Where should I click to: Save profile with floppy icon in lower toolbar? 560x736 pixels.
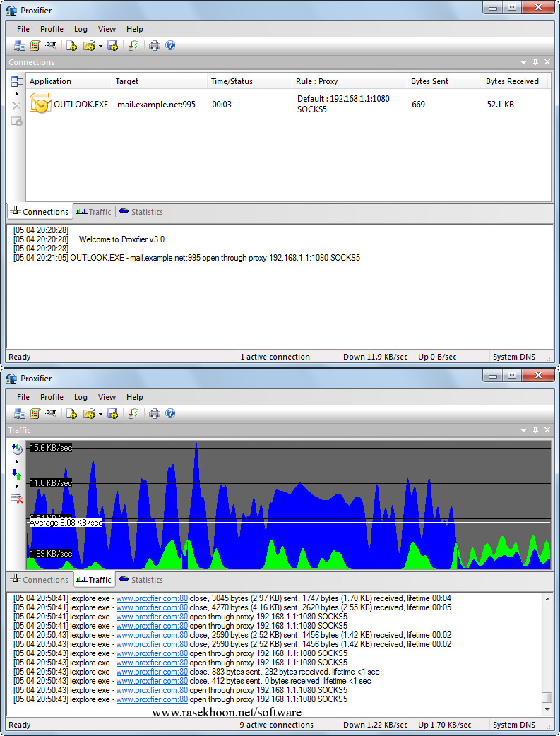click(113, 413)
